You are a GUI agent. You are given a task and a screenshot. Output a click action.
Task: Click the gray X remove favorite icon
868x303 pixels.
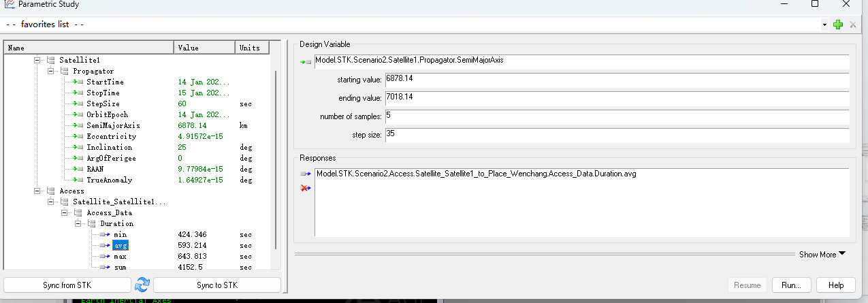coord(852,25)
